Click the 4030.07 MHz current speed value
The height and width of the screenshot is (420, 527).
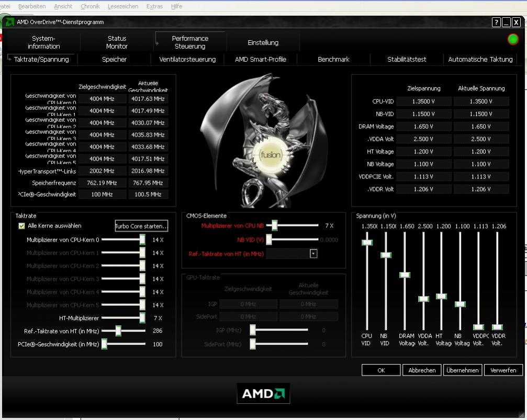pyautogui.click(x=148, y=123)
